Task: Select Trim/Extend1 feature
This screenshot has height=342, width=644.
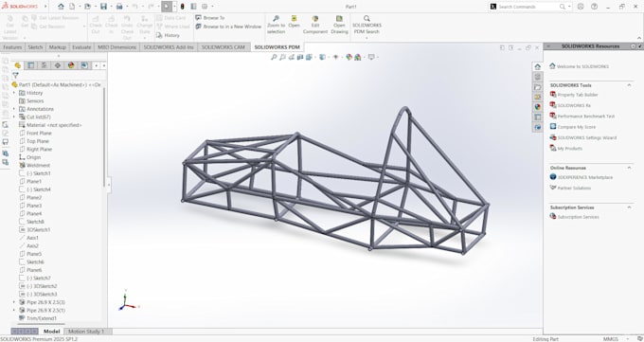Action: tap(38, 318)
